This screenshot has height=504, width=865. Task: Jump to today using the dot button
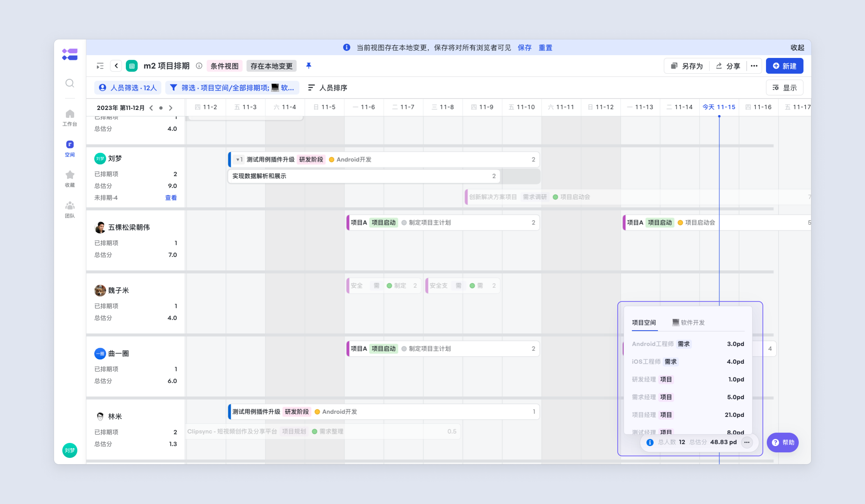[161, 108]
